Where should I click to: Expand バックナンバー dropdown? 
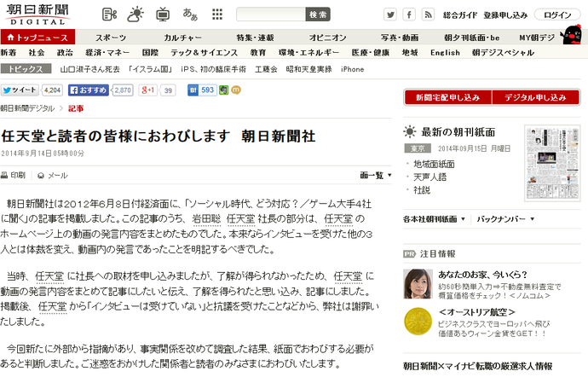(505, 218)
